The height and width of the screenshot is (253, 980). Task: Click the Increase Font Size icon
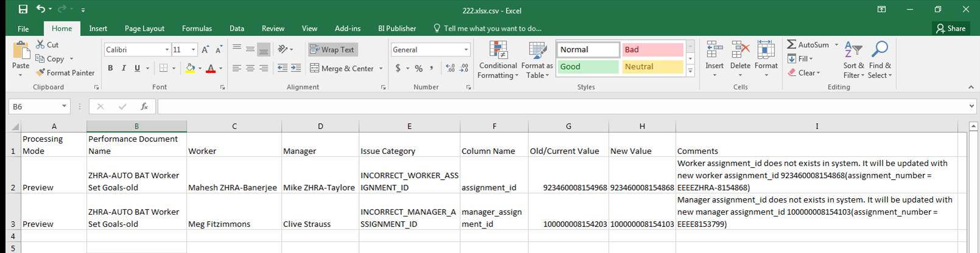[205, 50]
